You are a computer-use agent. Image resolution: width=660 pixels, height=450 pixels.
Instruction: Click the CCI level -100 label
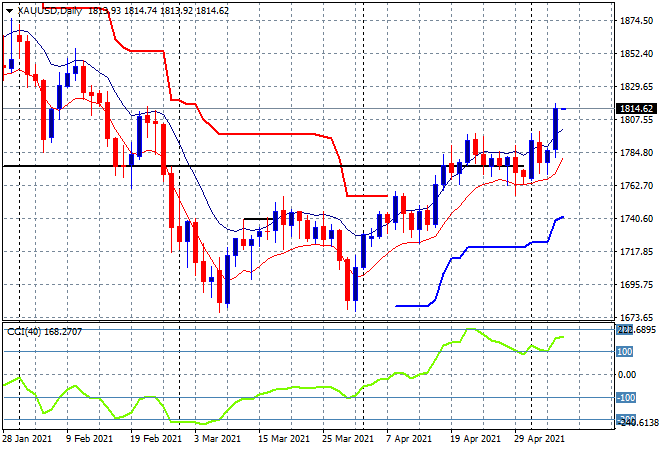click(x=626, y=397)
